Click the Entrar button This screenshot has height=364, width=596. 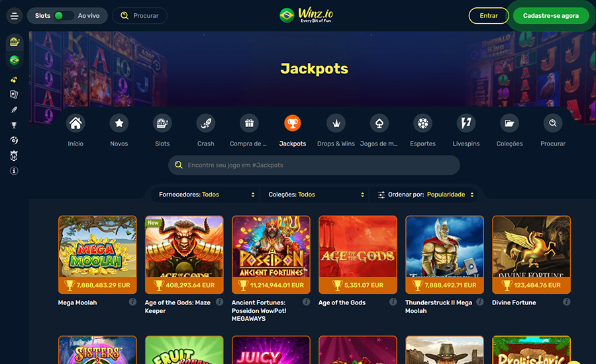[x=489, y=16]
